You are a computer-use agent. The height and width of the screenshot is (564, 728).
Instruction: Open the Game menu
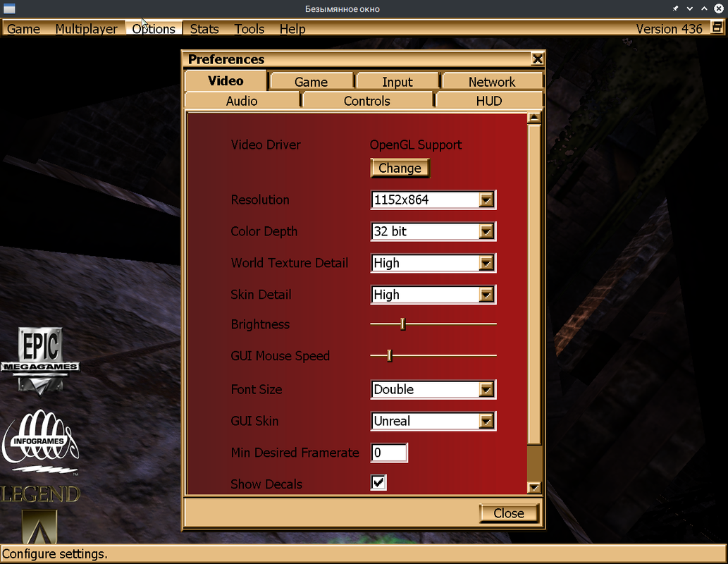tap(24, 29)
